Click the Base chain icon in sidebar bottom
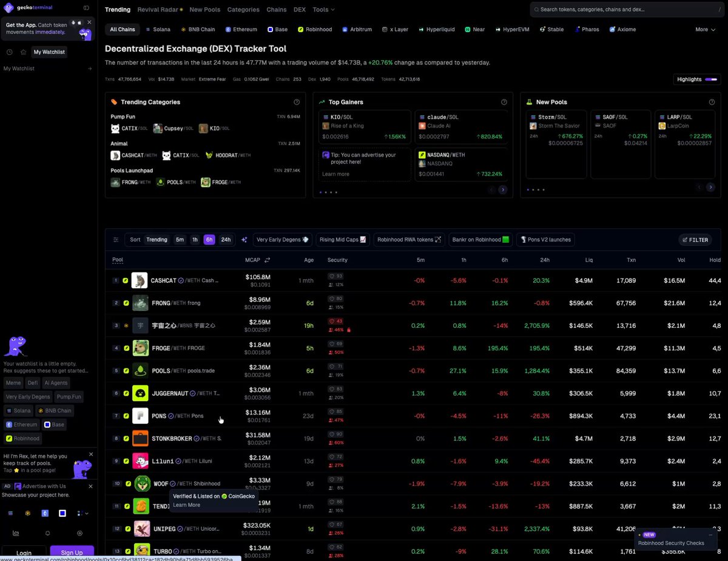The image size is (728, 561). click(62, 513)
